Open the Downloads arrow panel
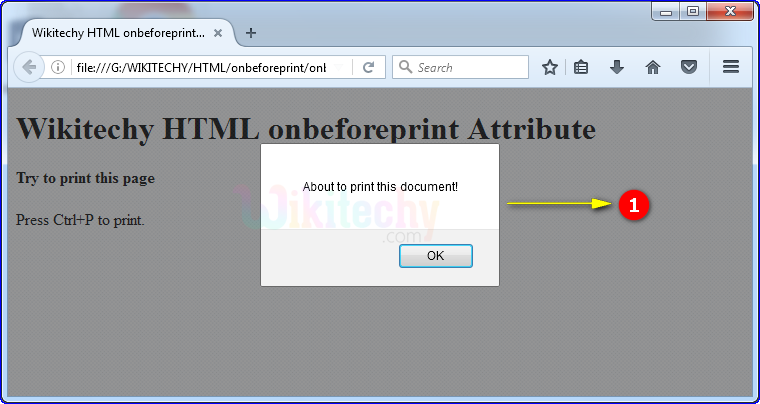Image resolution: width=760 pixels, height=404 pixels. coord(617,67)
